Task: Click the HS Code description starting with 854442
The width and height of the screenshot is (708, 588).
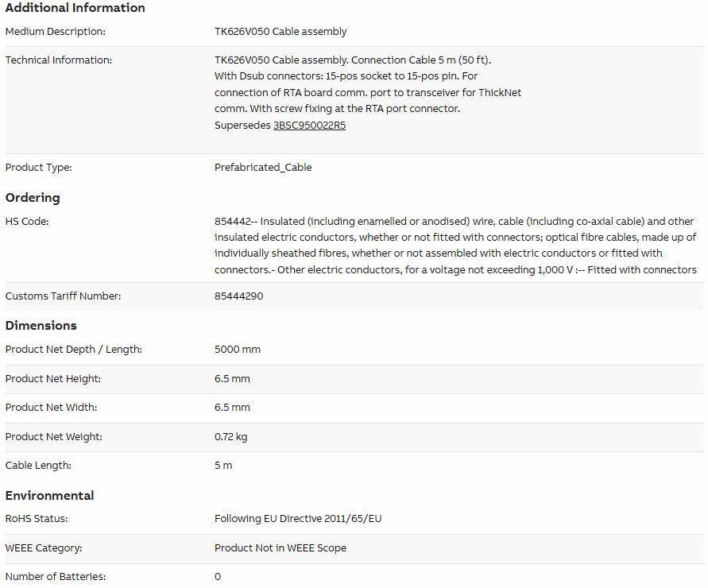Action: coord(455,246)
